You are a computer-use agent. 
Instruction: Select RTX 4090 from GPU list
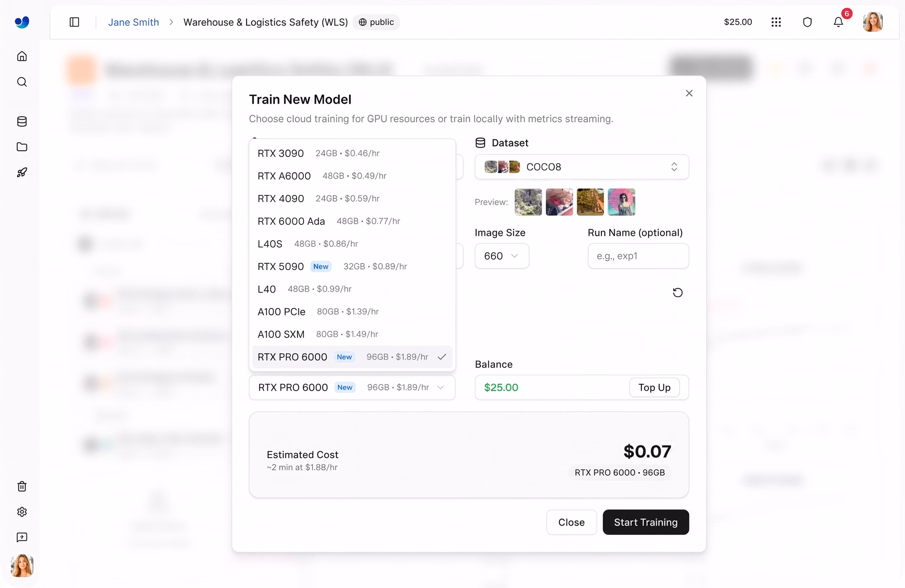coord(352,198)
